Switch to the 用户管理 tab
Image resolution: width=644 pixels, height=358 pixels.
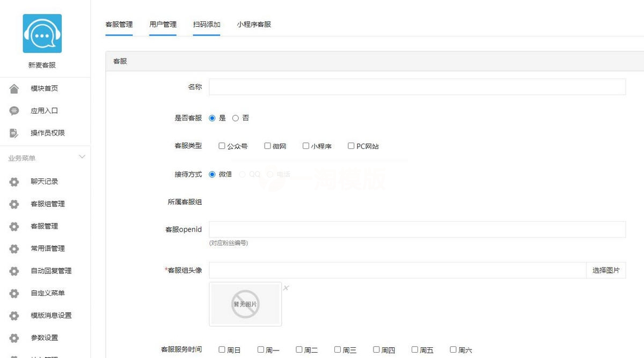163,24
